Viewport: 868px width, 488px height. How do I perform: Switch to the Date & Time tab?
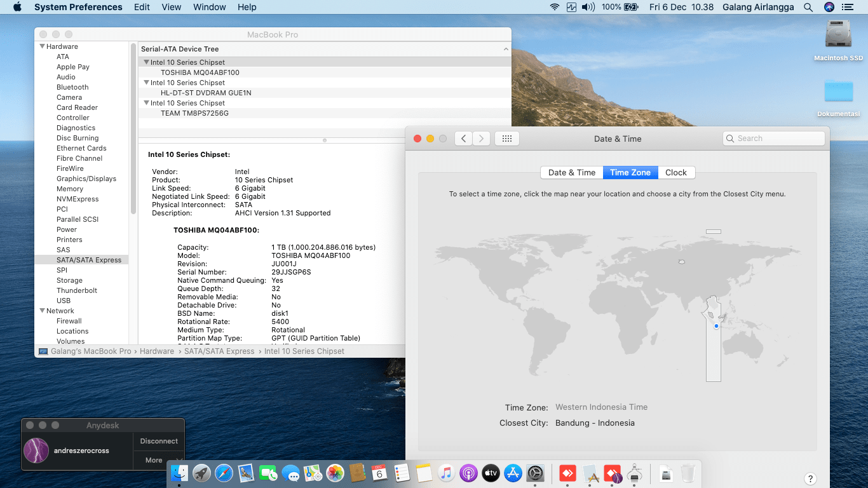[572, 172]
